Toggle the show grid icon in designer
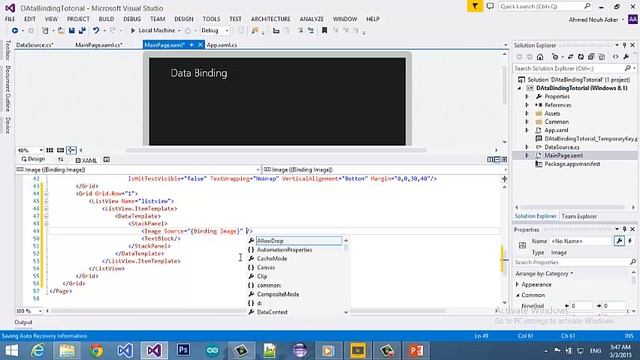Screen dimensions: 640x360 coord(50,150)
